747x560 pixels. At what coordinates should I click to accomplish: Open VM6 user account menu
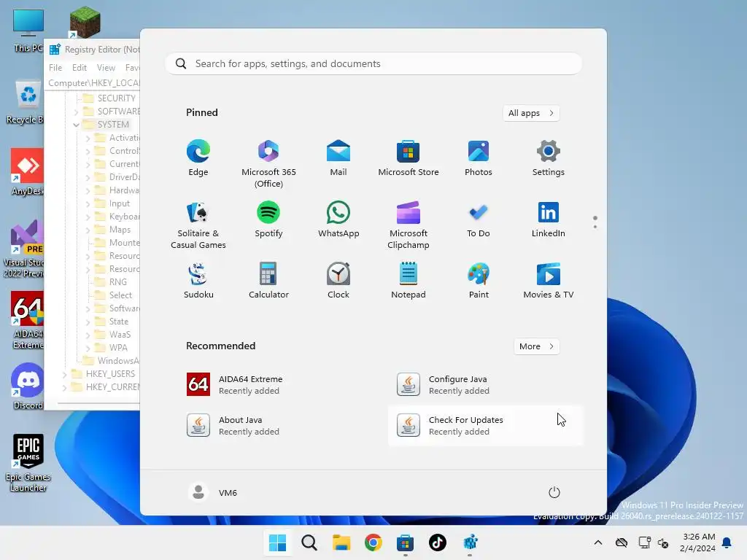(x=212, y=492)
